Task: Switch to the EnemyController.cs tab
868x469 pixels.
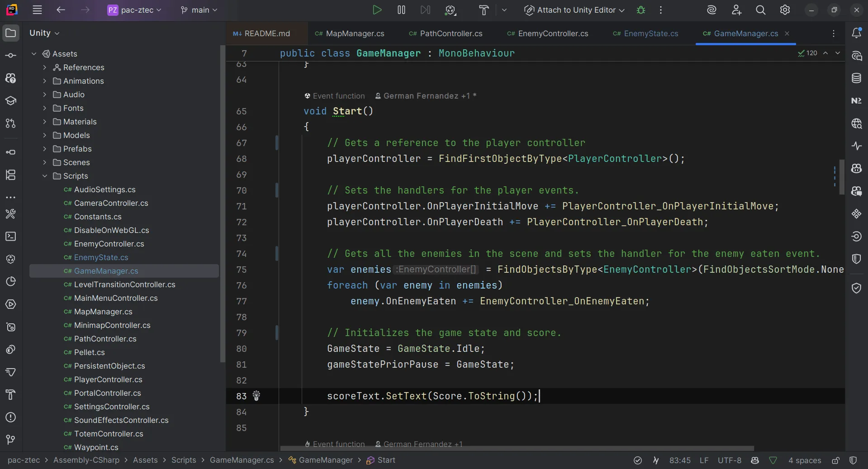Action: (x=553, y=33)
